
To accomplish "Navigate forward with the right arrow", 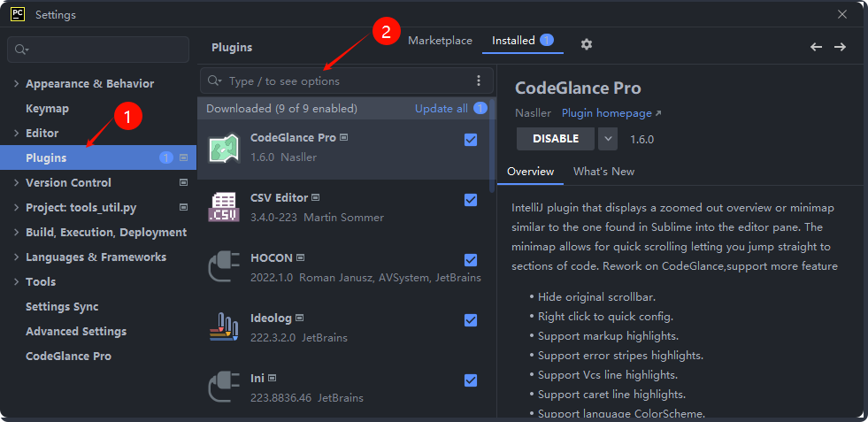I will [840, 47].
